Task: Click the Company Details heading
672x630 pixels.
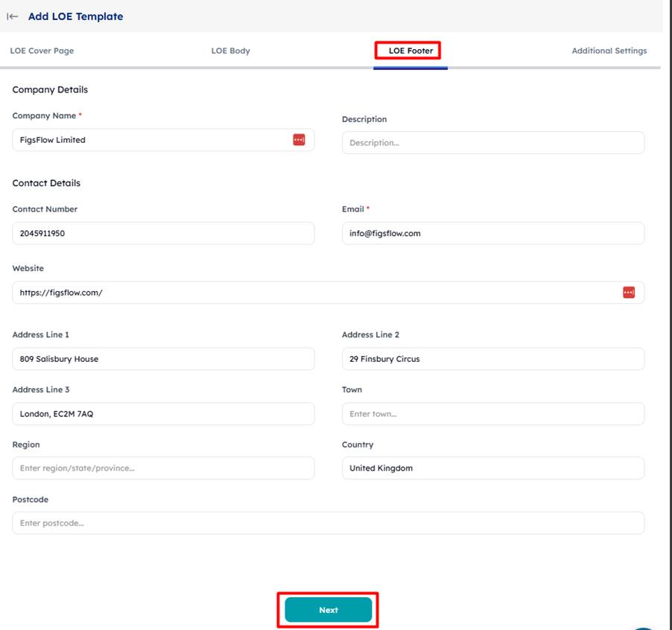Action: [x=50, y=89]
